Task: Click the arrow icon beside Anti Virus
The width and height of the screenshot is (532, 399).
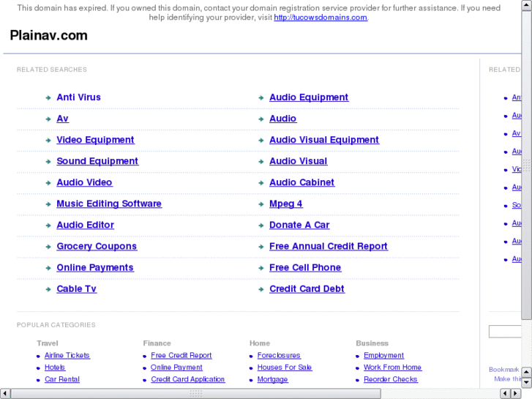Action: click(48, 98)
